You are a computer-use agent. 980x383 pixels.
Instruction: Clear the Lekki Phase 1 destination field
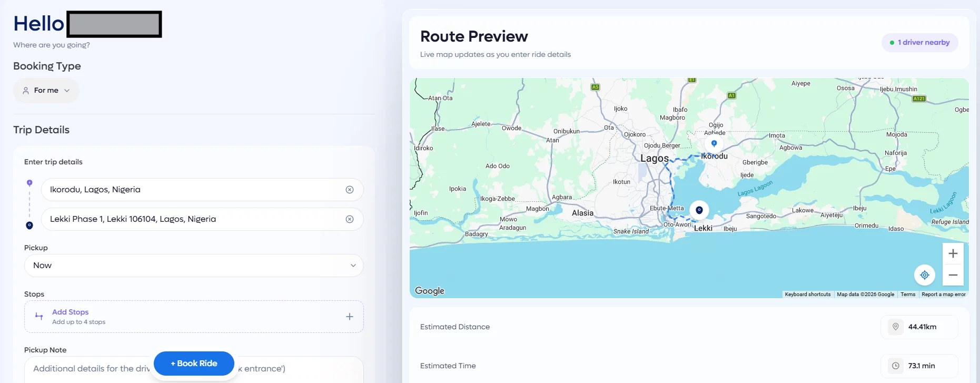pos(350,219)
